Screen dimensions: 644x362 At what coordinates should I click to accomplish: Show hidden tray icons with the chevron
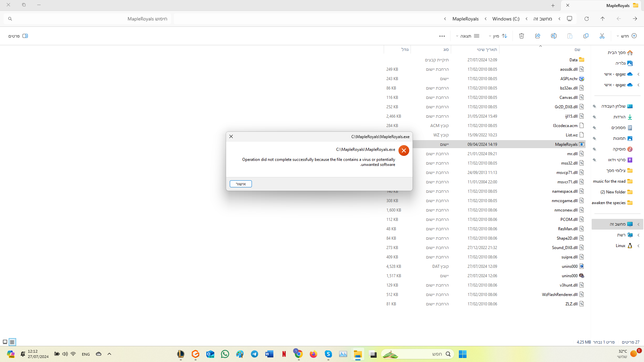109,354
